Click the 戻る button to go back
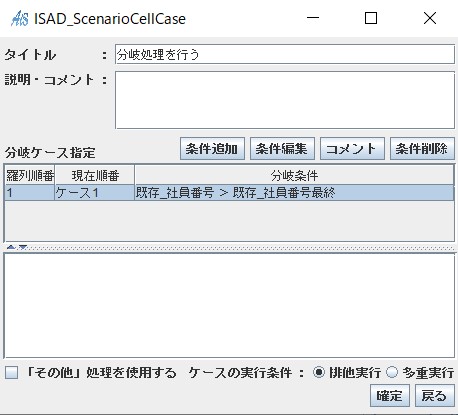Viewport: 458px width, 415px height. point(435,396)
